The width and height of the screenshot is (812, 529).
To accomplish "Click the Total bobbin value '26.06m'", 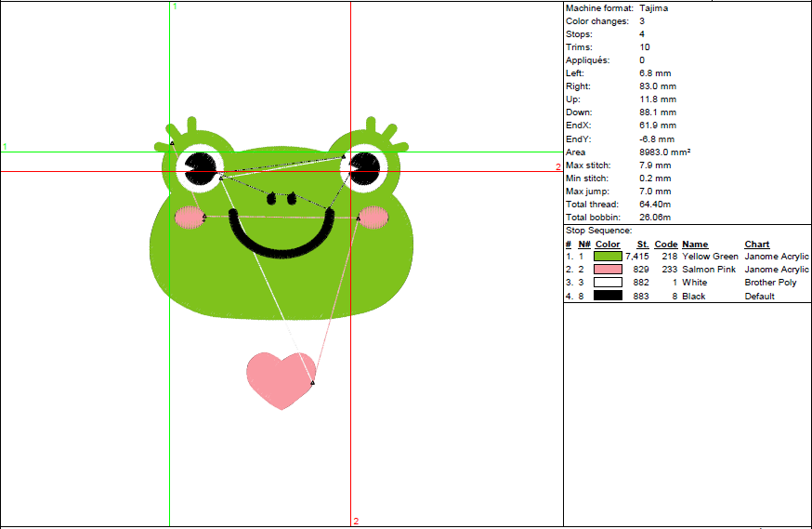I will pos(655,218).
